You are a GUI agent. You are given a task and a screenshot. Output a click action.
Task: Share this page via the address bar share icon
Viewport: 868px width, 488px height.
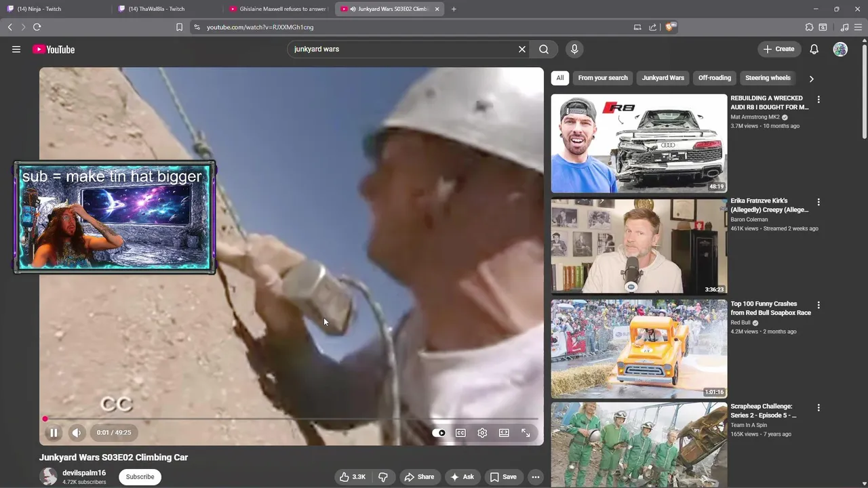[x=652, y=27]
